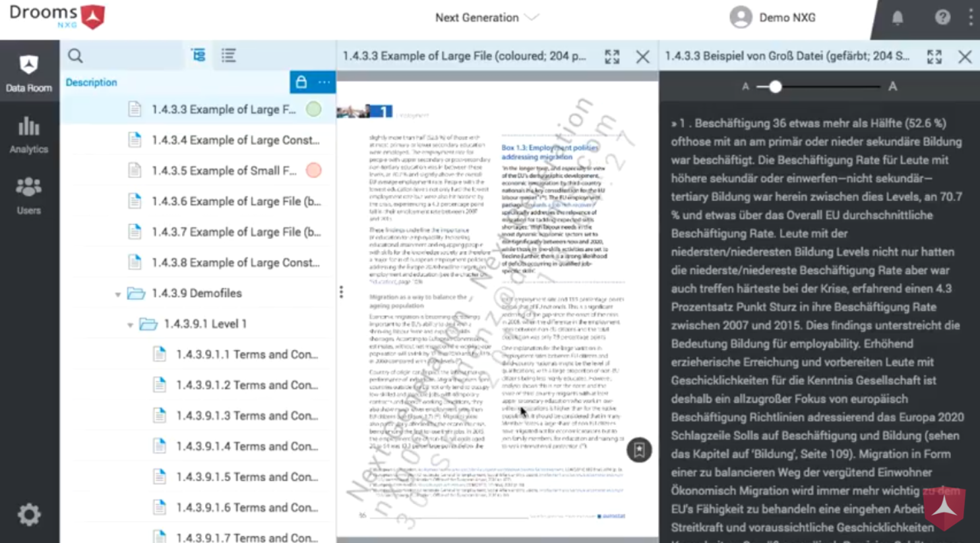Open Demo NXG user profile

(x=772, y=18)
